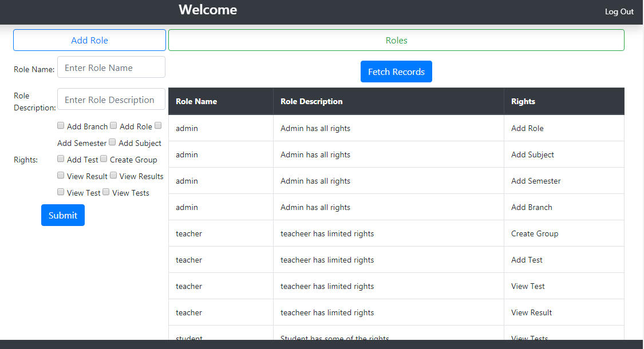This screenshot has width=644, height=349.
Task: Click the Enter Role Name field
Action: 111,67
